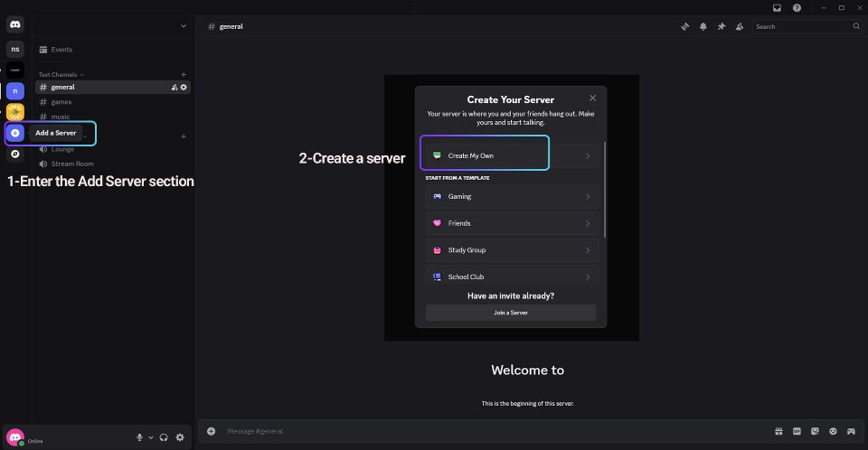Create channel in voice channels category
868x450 pixels.
(184, 136)
